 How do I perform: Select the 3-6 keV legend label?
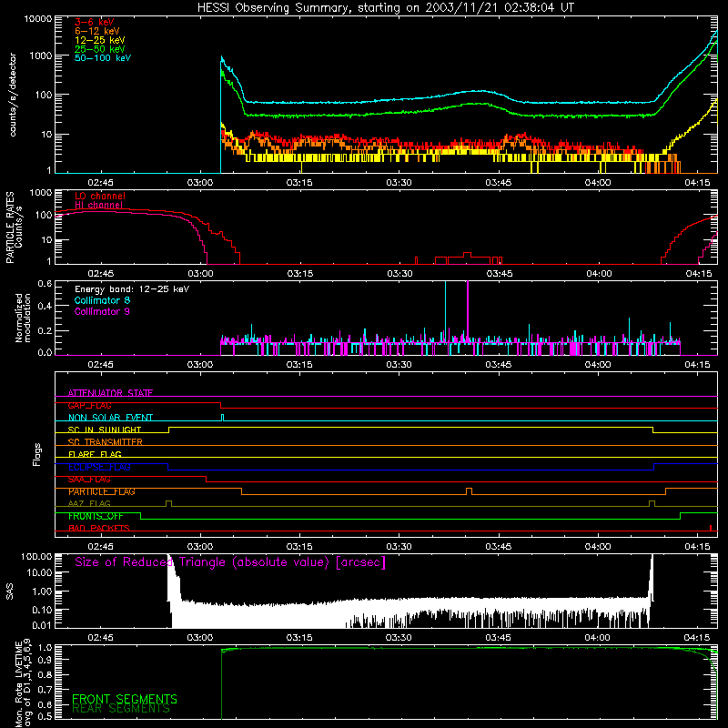point(95,22)
